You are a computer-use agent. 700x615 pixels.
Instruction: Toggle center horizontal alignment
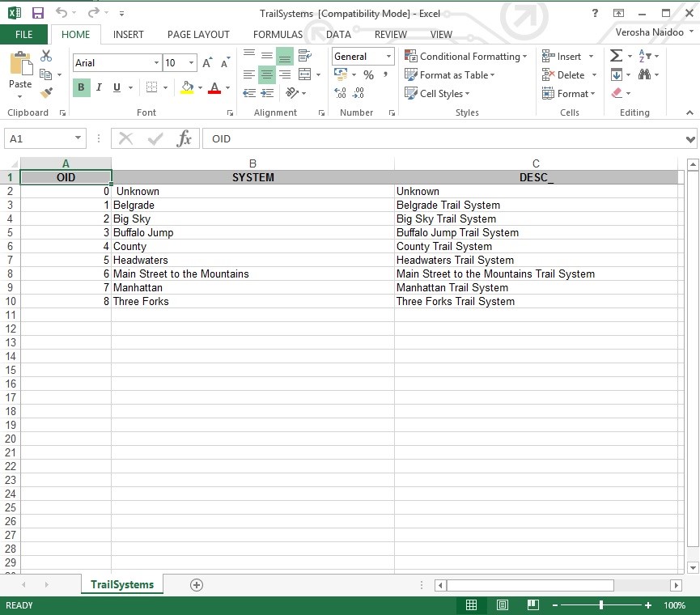pos(267,75)
